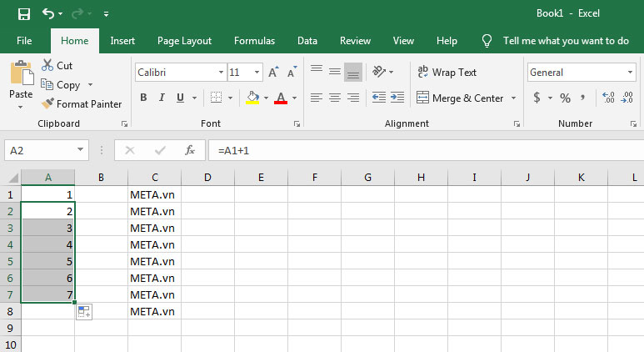Open the Help tab
Screen dimensions: 644x352
pos(447,41)
